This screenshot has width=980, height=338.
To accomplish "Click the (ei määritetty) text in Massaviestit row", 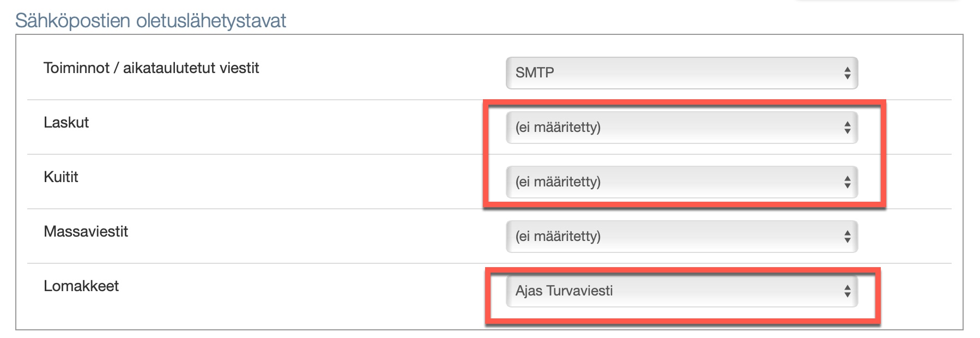I will click(558, 236).
